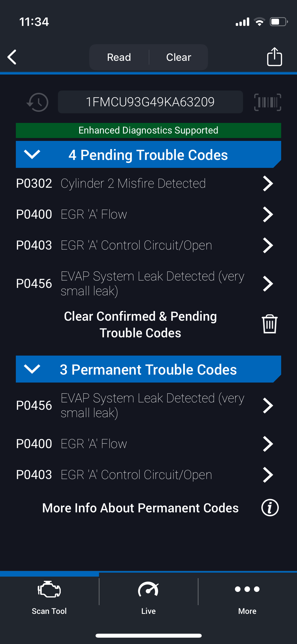Open the More three-dots menu
The height and width of the screenshot is (644, 297).
(x=247, y=590)
